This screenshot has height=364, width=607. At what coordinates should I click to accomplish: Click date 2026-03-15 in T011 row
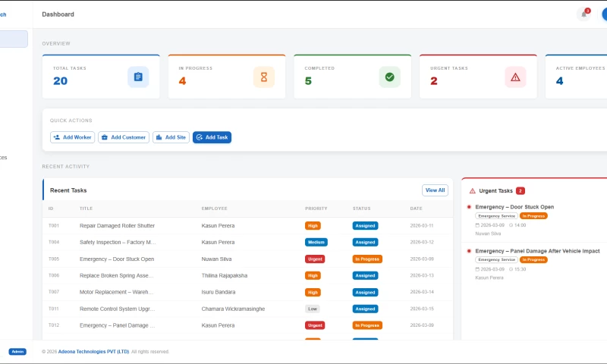point(422,309)
